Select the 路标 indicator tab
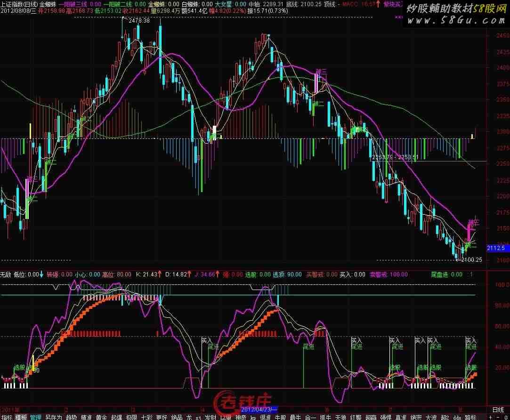 pos(470,417)
